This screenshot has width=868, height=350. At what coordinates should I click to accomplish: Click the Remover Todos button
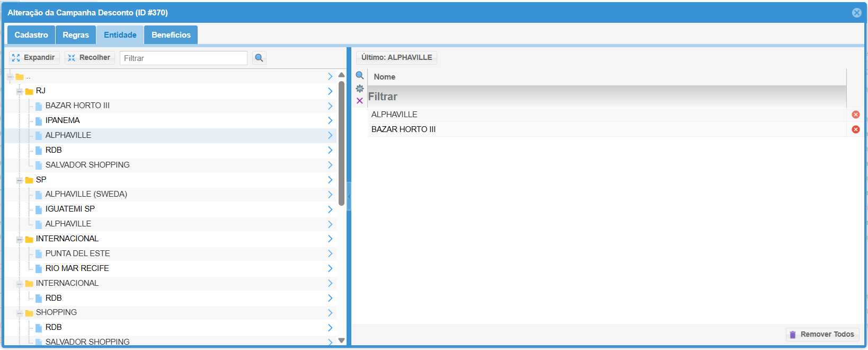tap(822, 334)
